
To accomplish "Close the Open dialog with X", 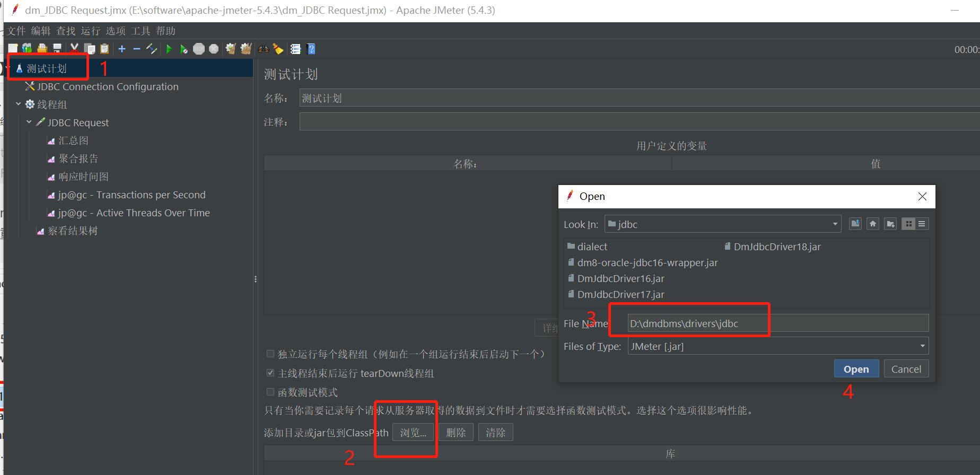I will 922,196.
